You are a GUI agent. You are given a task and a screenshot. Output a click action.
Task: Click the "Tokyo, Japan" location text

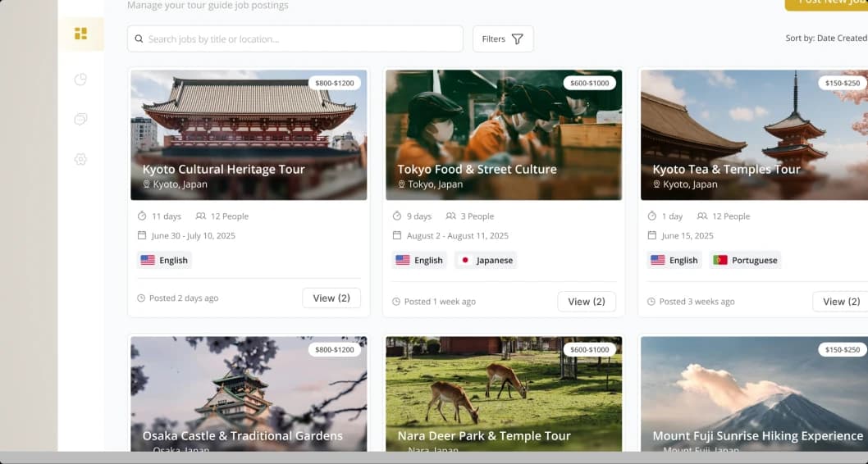[x=435, y=184]
